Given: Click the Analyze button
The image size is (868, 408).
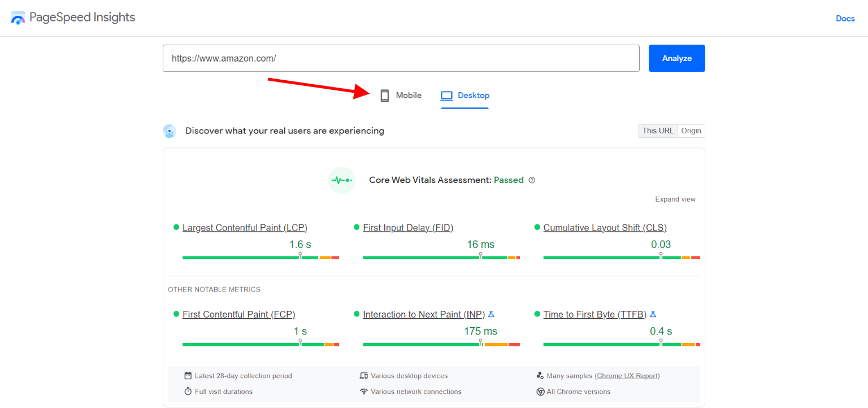Looking at the screenshot, I should 677,58.
